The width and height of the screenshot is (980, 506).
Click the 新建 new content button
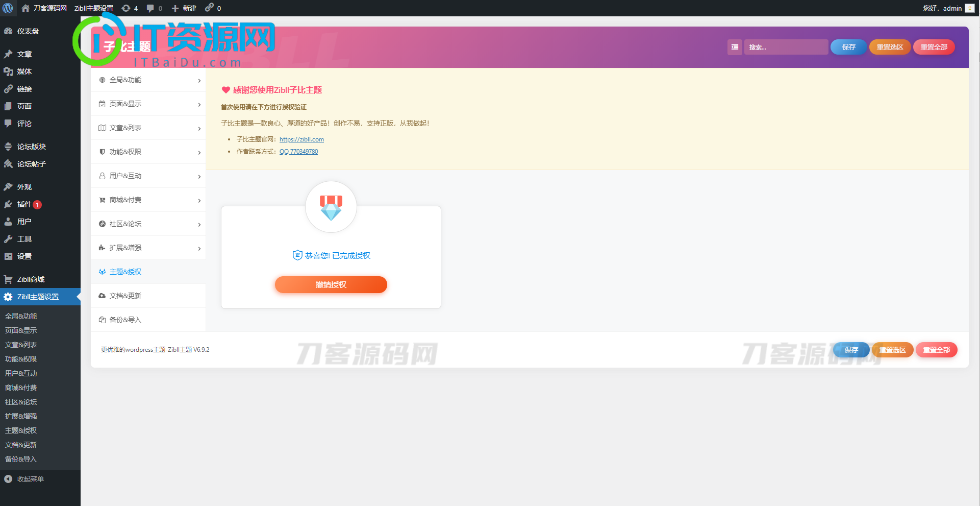coord(184,8)
